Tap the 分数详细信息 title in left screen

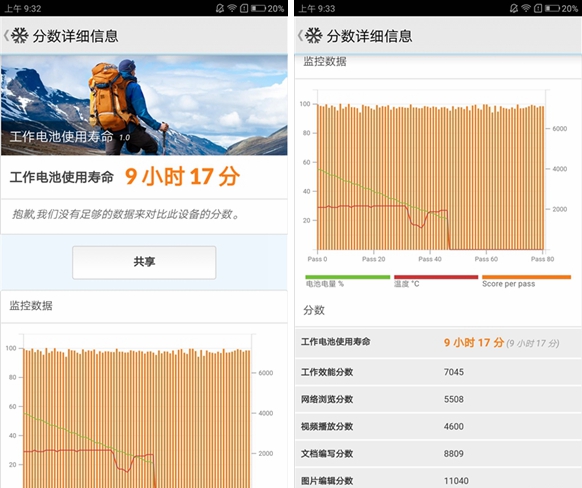(x=76, y=36)
